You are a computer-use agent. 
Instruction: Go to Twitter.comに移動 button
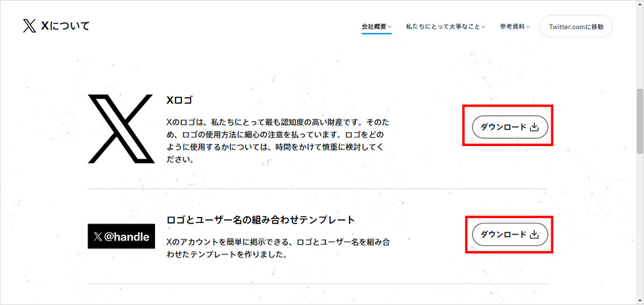coord(576,27)
